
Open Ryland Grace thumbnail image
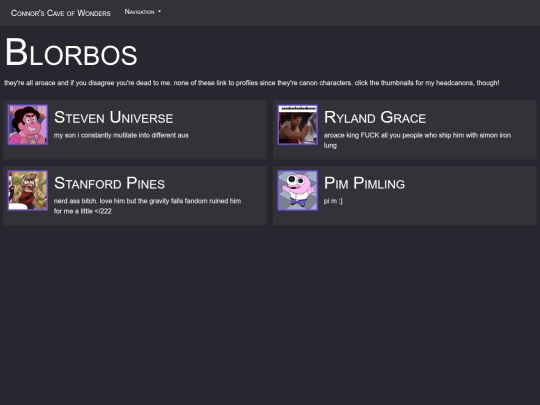pyautogui.click(x=298, y=125)
